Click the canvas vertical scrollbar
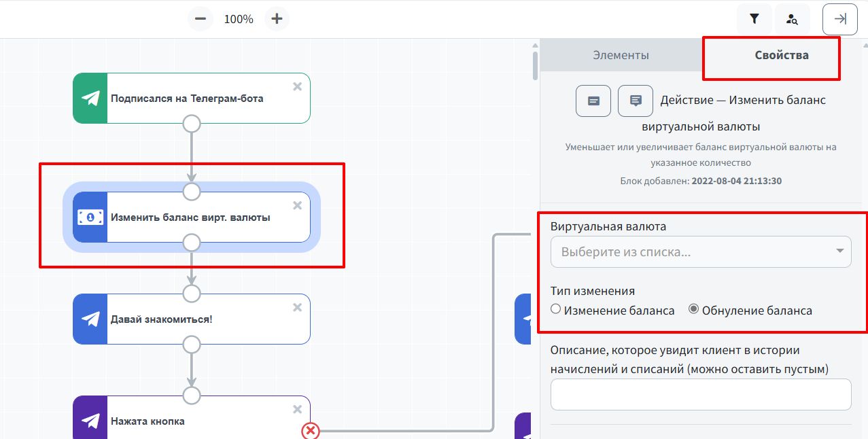Screen dimensions: 868x439 click(x=535, y=65)
